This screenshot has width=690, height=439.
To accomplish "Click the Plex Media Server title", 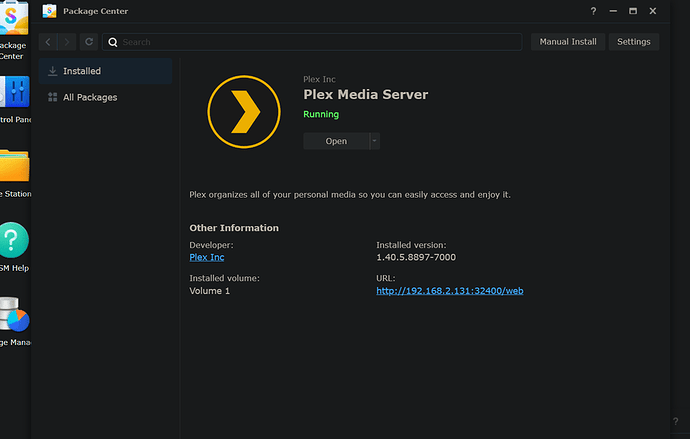I will click(366, 95).
